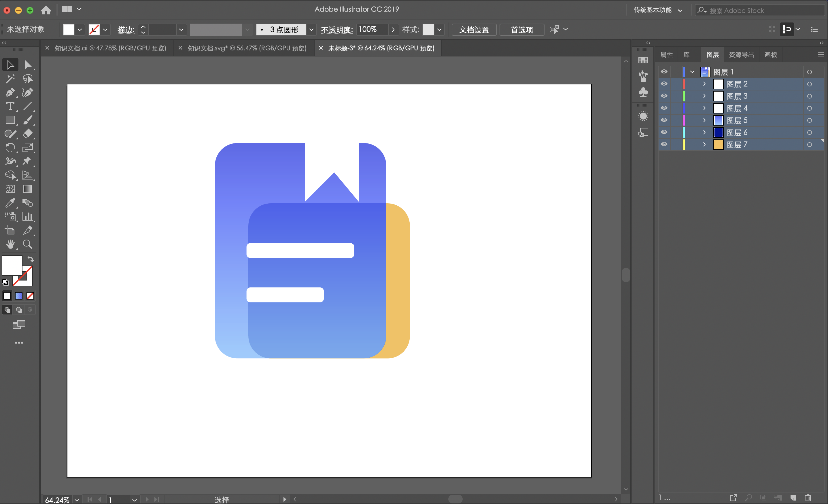Select the Paintbrush tool
828x504 pixels.
tap(28, 120)
